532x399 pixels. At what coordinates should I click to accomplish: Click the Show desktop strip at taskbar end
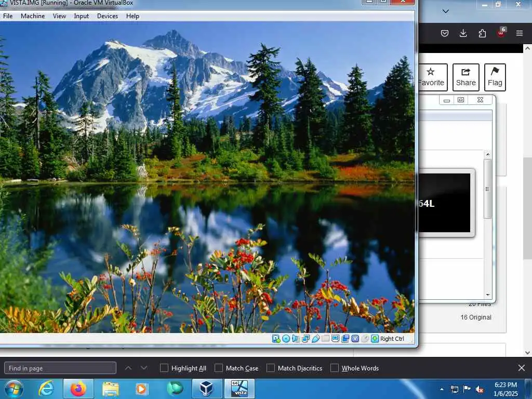(x=529, y=389)
